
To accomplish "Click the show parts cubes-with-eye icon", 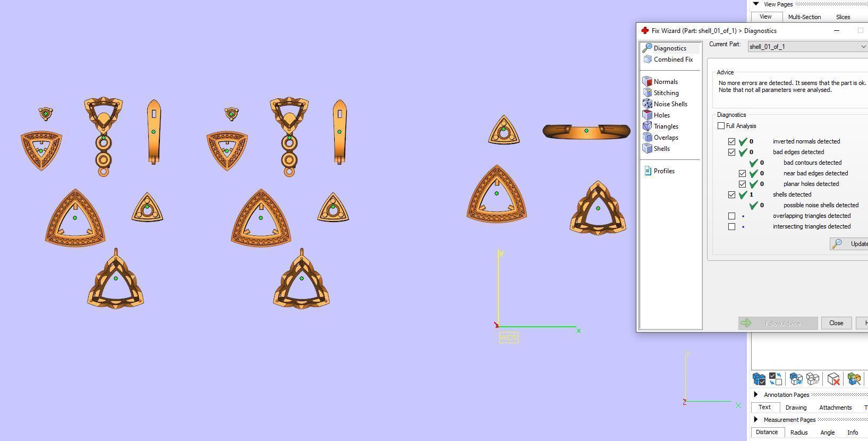I will coord(796,379).
